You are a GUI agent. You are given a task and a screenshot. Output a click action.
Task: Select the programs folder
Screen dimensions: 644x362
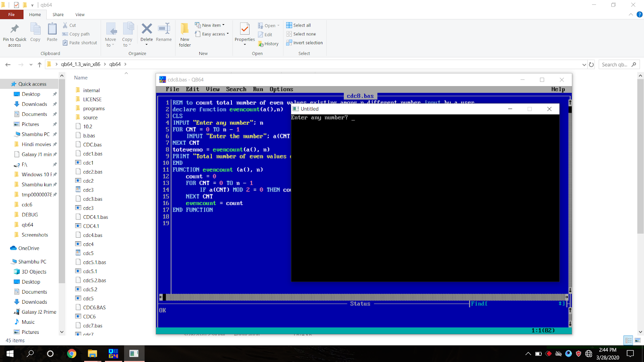[x=94, y=109]
